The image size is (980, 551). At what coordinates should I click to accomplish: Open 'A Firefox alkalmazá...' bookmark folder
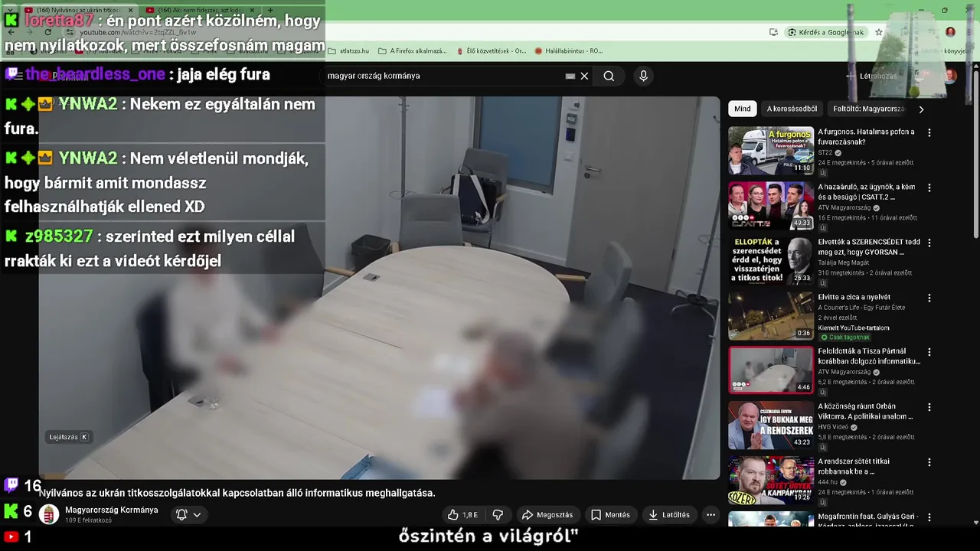(412, 51)
